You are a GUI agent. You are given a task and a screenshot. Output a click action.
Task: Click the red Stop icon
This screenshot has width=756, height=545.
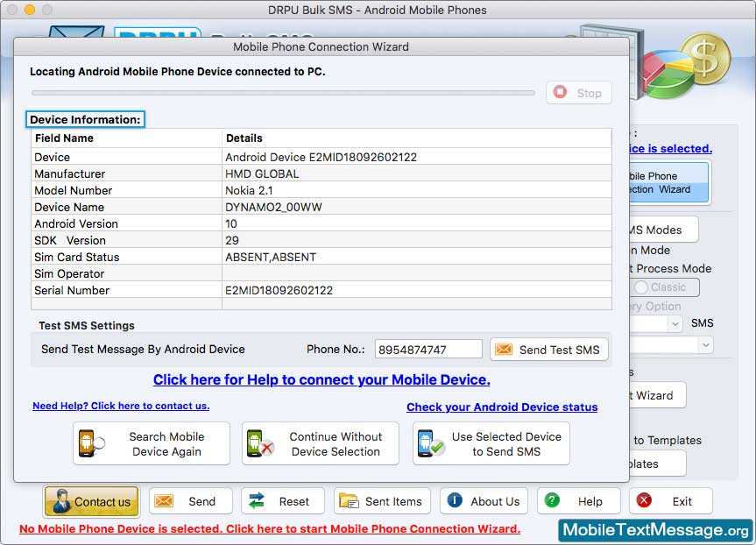pyautogui.click(x=560, y=92)
